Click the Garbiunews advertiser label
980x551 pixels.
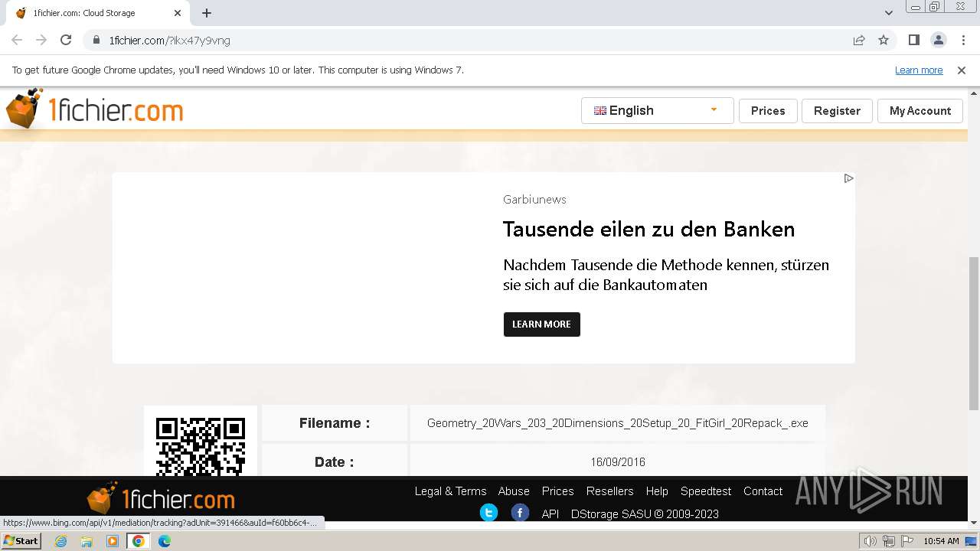534,199
